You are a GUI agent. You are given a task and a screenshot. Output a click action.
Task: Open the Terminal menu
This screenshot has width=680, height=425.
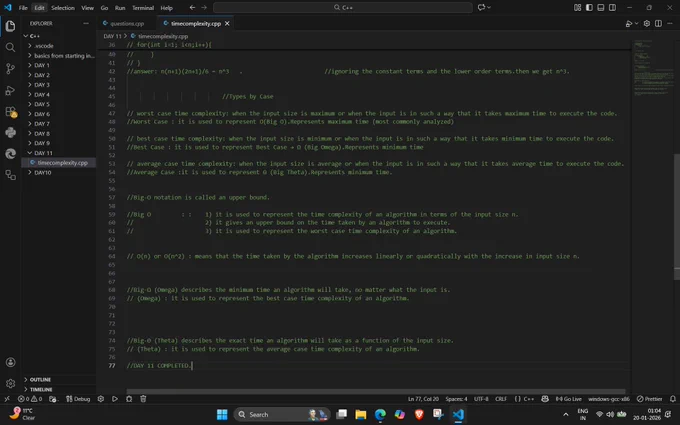143,8
